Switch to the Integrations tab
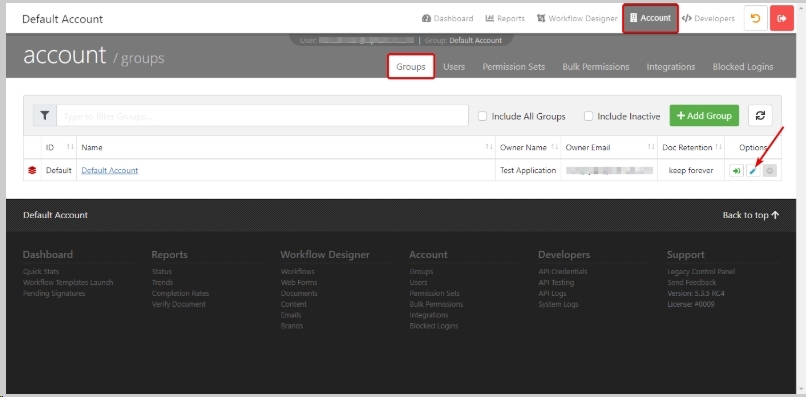 (x=671, y=67)
